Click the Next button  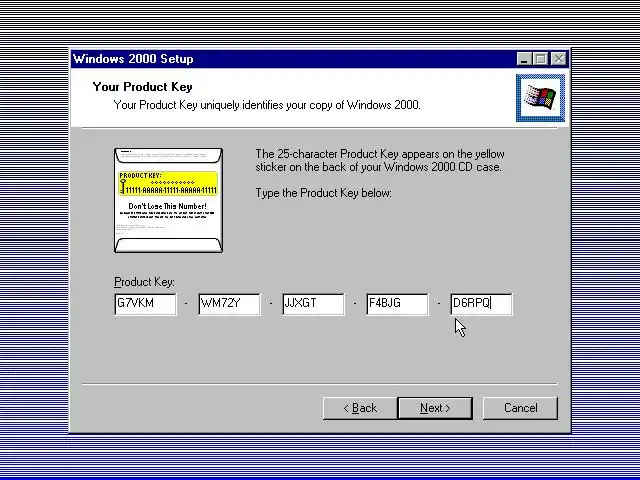pyautogui.click(x=435, y=408)
